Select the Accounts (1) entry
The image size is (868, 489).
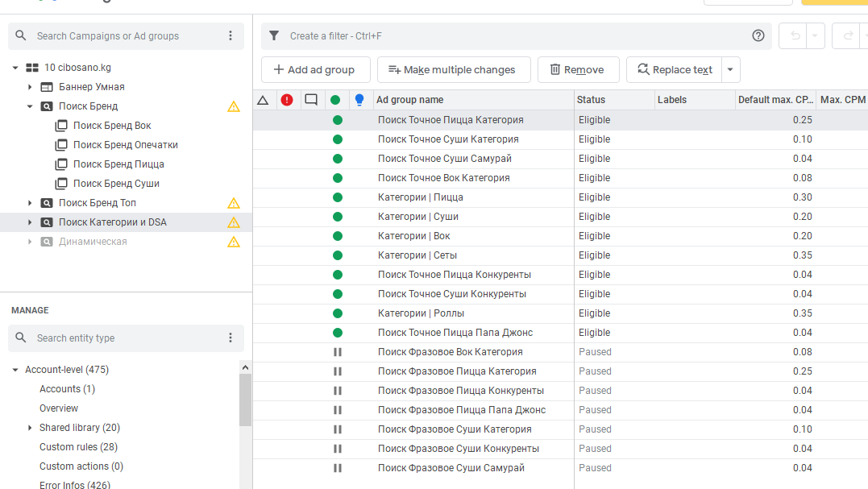pos(67,389)
